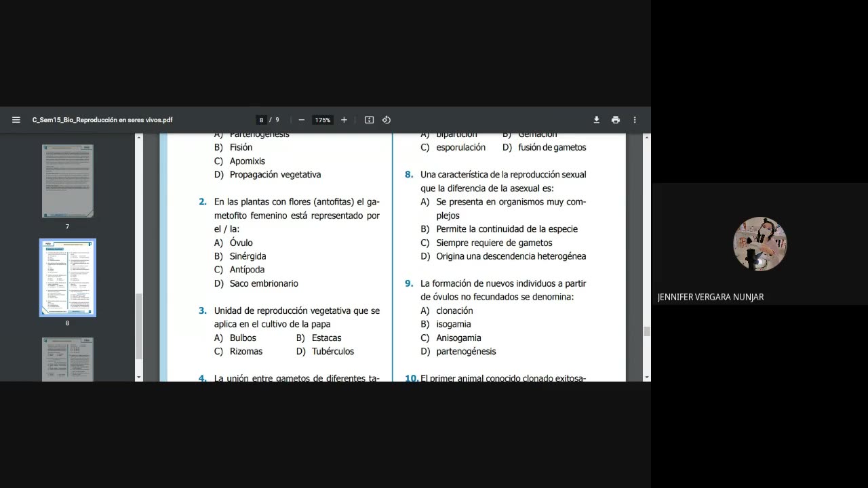Screen dimensions: 868x488
Task: Click the JENNIFER VERGARA NUNJAR name label
Action: coord(711,297)
